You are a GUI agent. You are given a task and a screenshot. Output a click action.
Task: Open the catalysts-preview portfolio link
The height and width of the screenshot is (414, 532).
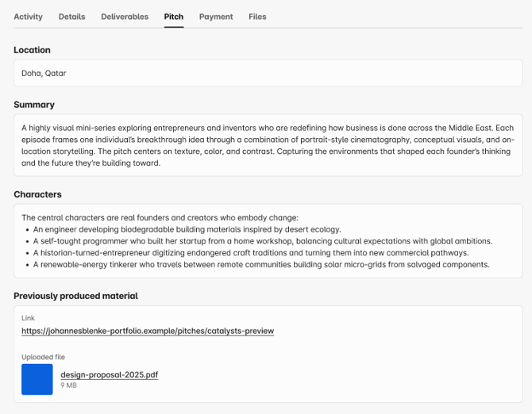point(148,331)
